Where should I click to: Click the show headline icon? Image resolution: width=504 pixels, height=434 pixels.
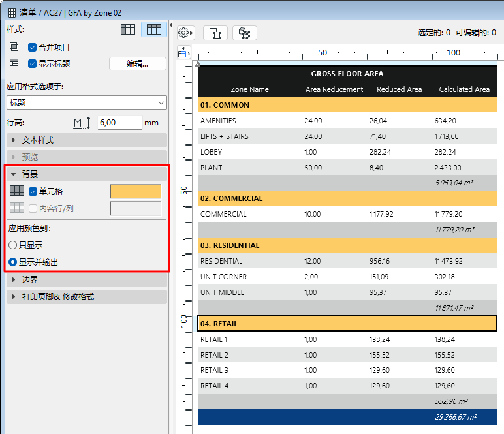pyautogui.click(x=14, y=63)
